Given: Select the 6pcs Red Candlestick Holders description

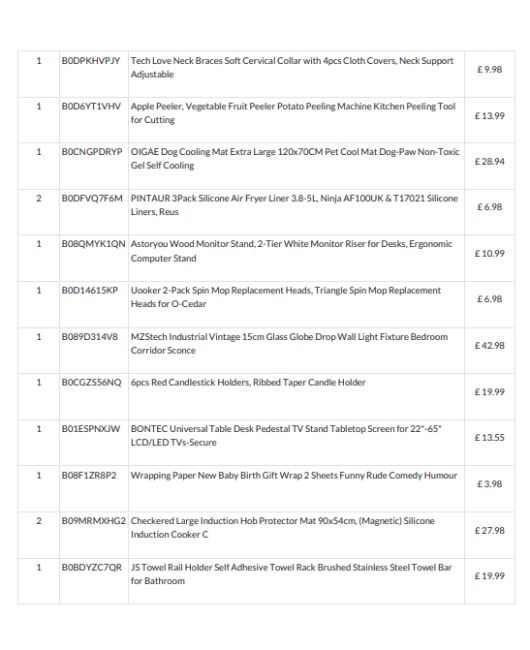Looking at the screenshot, I should [x=248, y=383].
